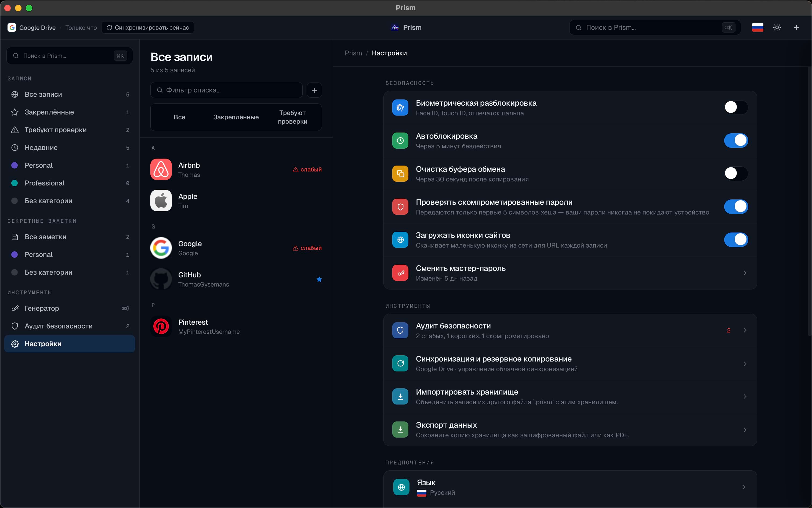Click the Google Drive icon in the top bar
This screenshot has height=508, width=812.
(x=12, y=27)
